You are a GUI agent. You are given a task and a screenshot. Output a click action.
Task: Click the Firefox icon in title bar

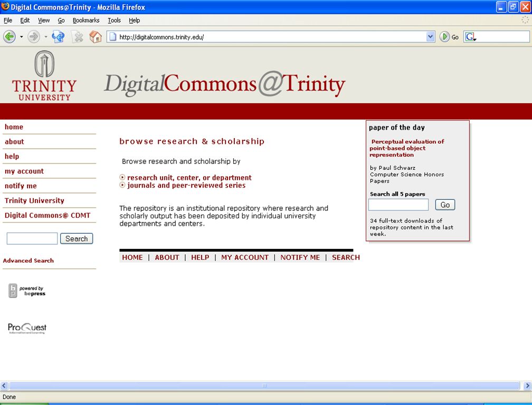coord(5,7)
